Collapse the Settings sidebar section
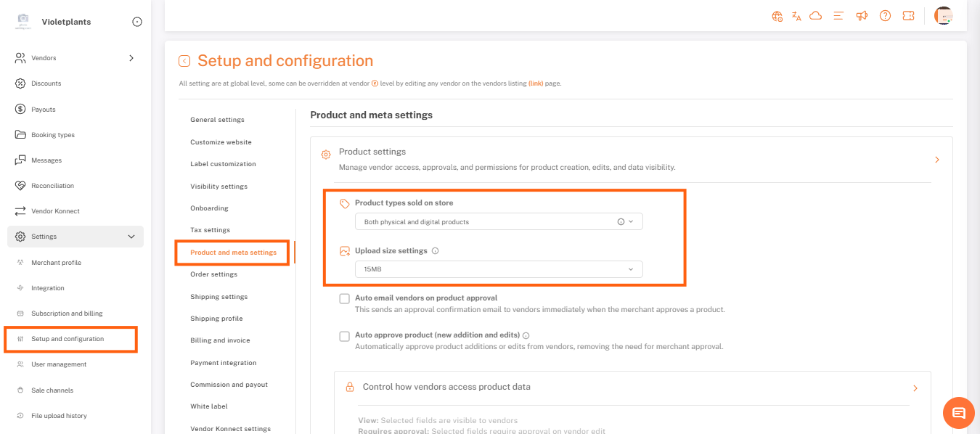Viewport: 980px width, 434px height. (131, 237)
